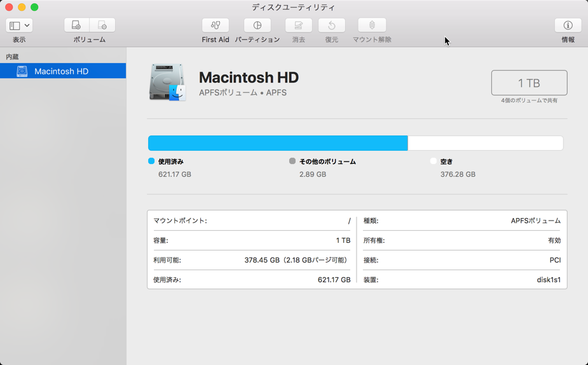This screenshot has height=365, width=588.
Task: Expand the 表示 dropdown chevron
Action: [27, 25]
